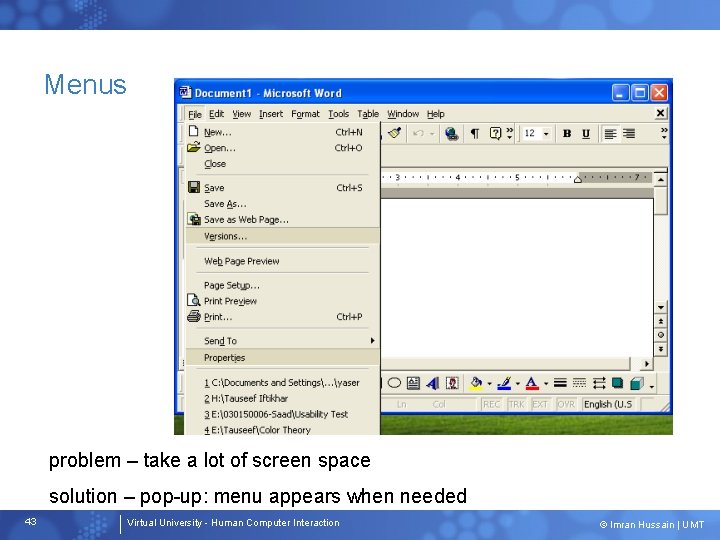The height and width of the screenshot is (540, 720).
Task: Click the Insert WordArt icon
Action: click(433, 383)
